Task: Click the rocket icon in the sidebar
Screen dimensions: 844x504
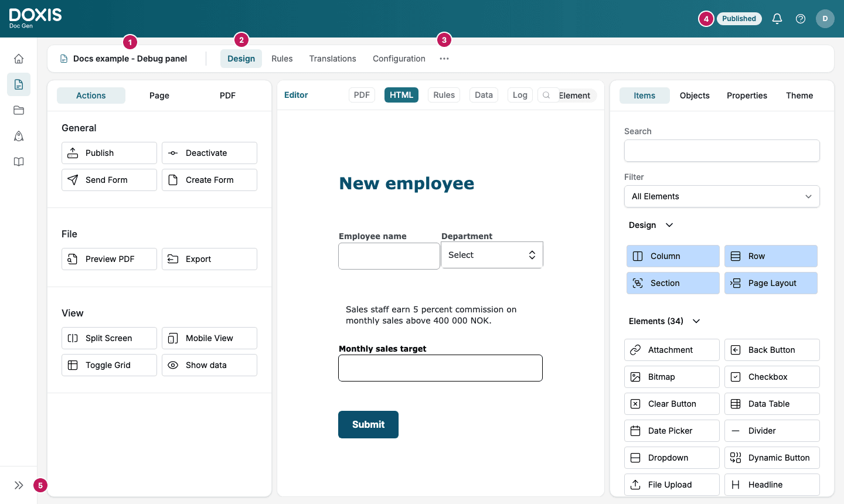Action: click(x=19, y=136)
